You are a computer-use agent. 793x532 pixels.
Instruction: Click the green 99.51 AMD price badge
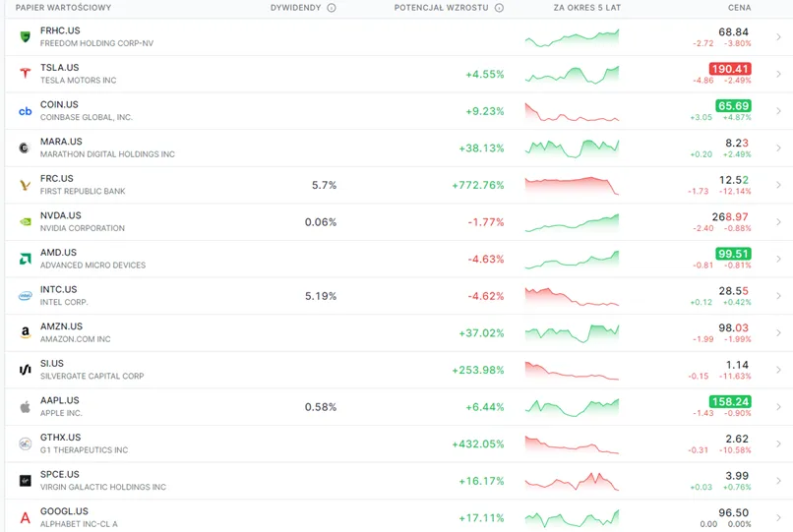[x=733, y=254]
